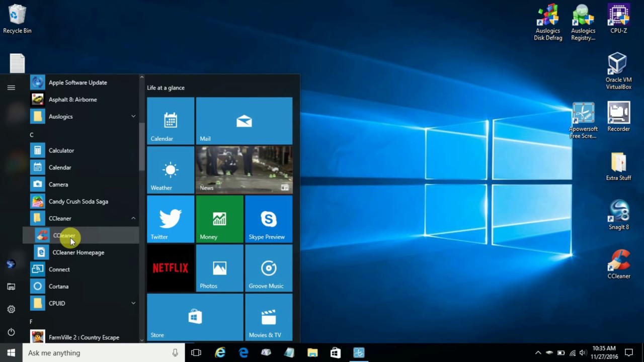Select Apowersoft Free Screen desktop shortcut

point(583,121)
